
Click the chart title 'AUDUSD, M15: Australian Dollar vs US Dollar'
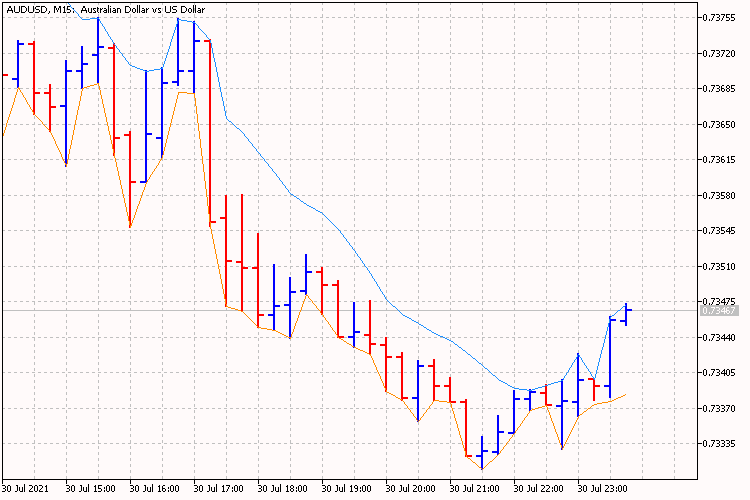click(105, 10)
